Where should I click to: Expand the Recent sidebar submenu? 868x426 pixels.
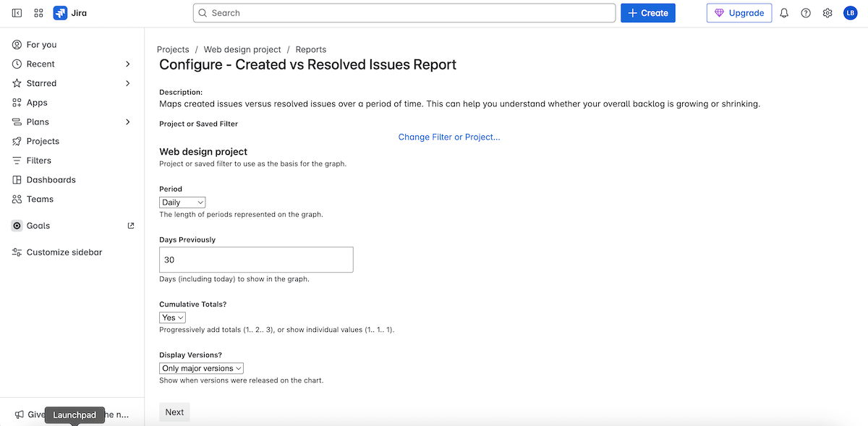(128, 64)
